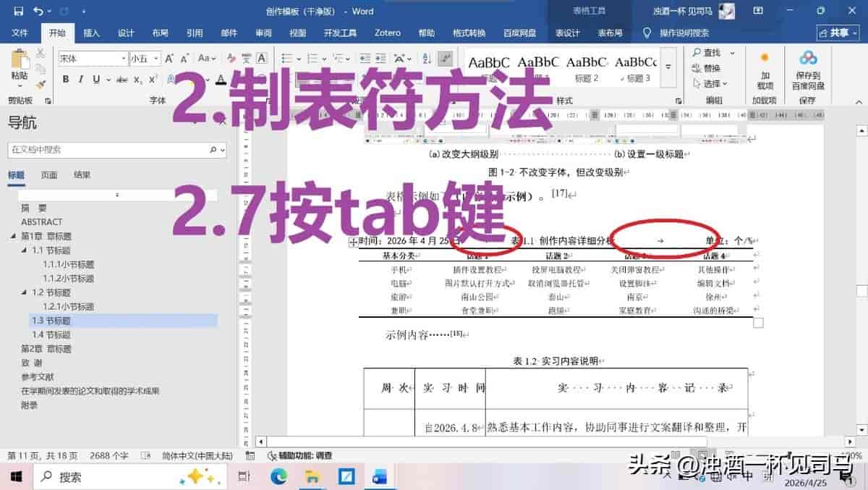Open the 文件 tab
Image resolution: width=868 pixels, height=490 pixels.
[20, 33]
